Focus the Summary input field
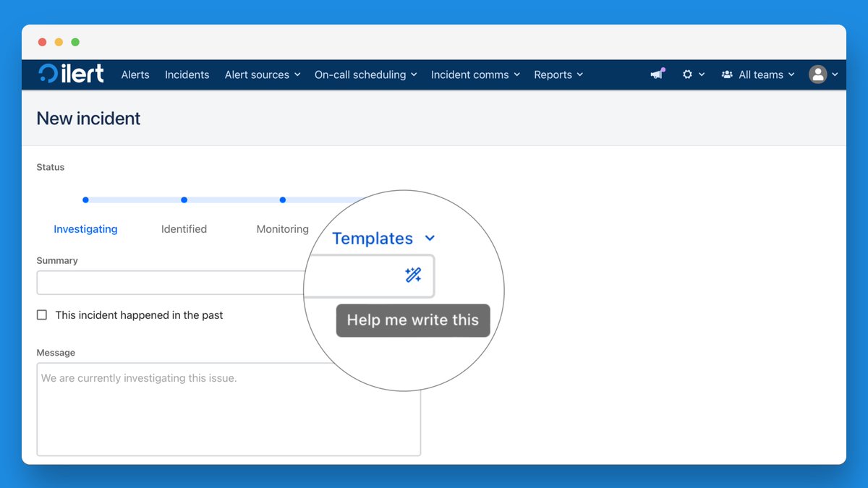This screenshot has height=488, width=868. (x=235, y=283)
